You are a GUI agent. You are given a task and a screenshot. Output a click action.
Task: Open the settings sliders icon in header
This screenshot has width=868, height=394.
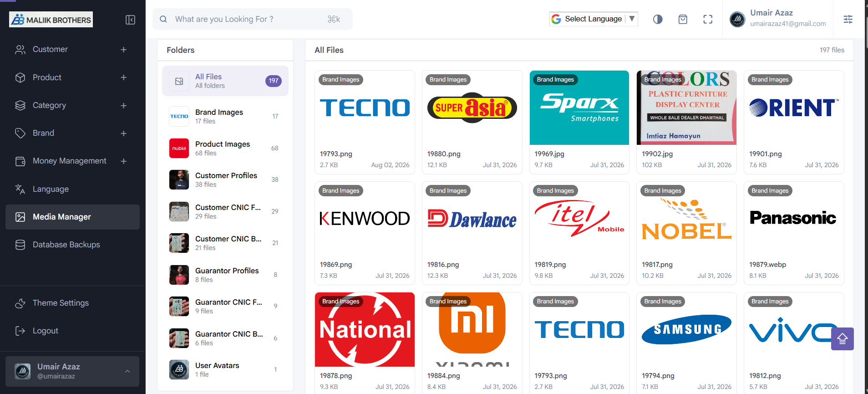click(x=848, y=19)
